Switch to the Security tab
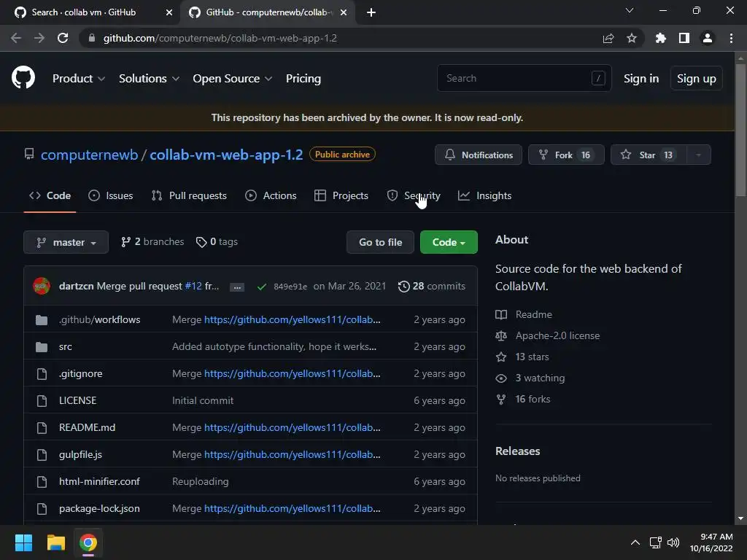Screen dimensions: 747x560 pos(414,195)
